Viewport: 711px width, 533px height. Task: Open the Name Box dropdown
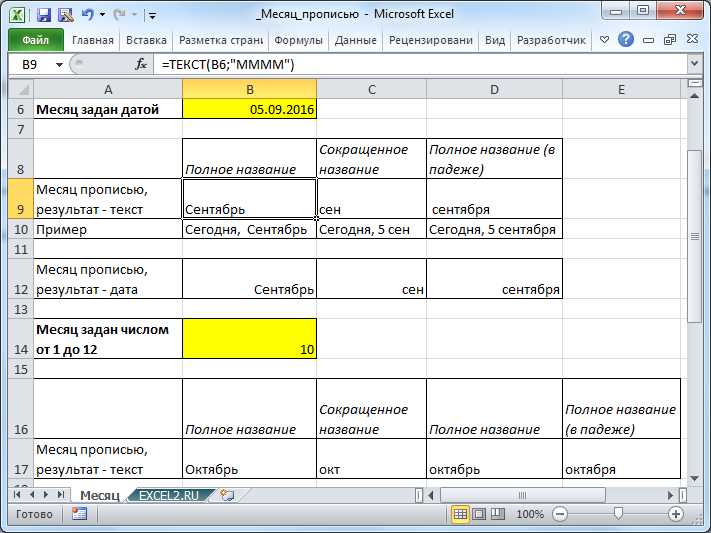60,64
